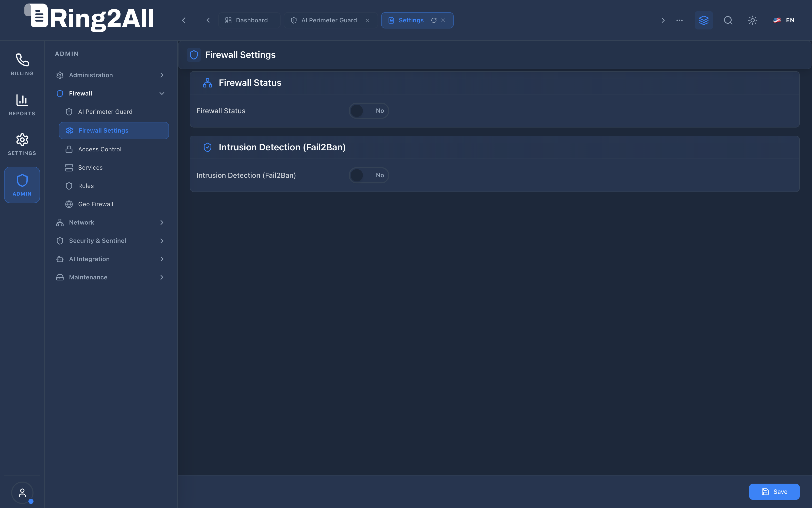
Task: Click the Firewall menu label
Action: pos(80,93)
